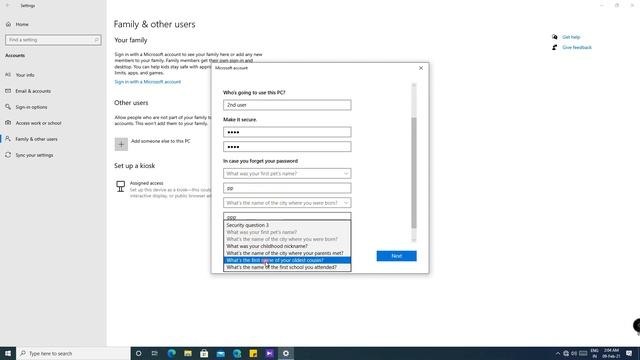
Task: Click the Sync your settings icon
Action: 8,155
